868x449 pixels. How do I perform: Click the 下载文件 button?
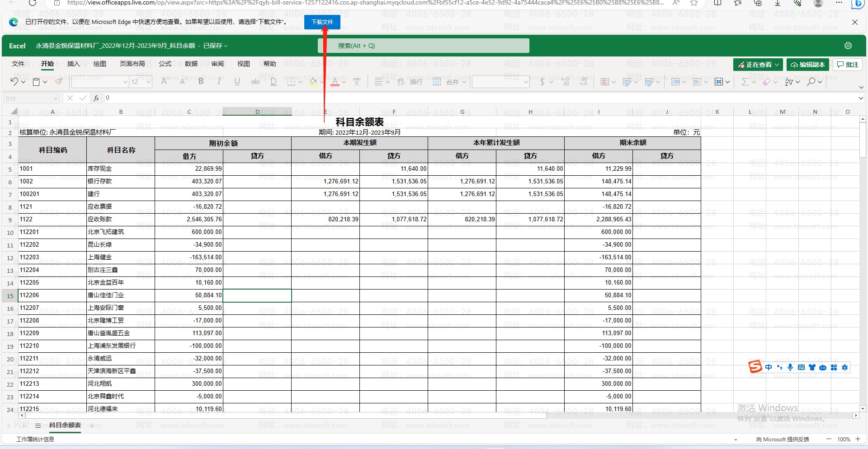[x=322, y=22]
